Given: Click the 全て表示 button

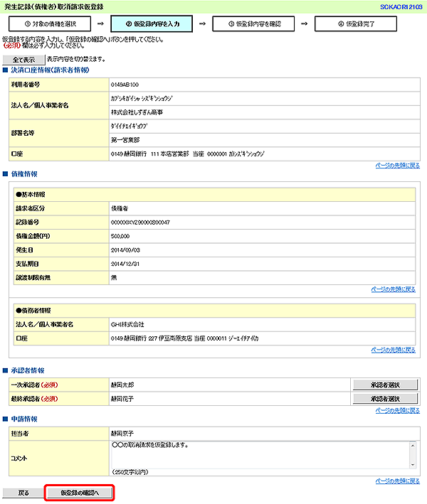Looking at the screenshot, I should click(x=23, y=60).
